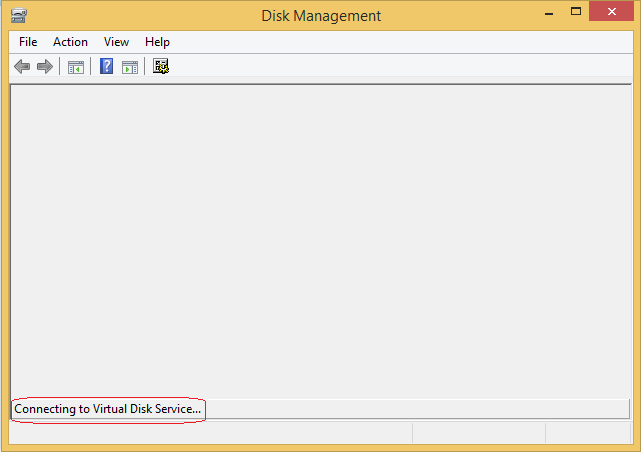
Task: Click the middle section of bottom status bar
Action: coord(478,432)
